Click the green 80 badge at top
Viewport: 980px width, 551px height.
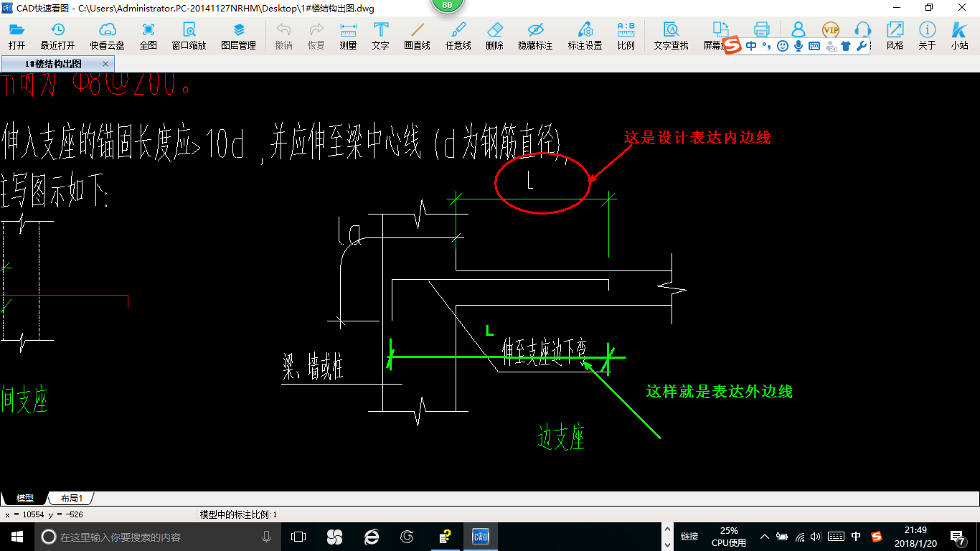[447, 6]
